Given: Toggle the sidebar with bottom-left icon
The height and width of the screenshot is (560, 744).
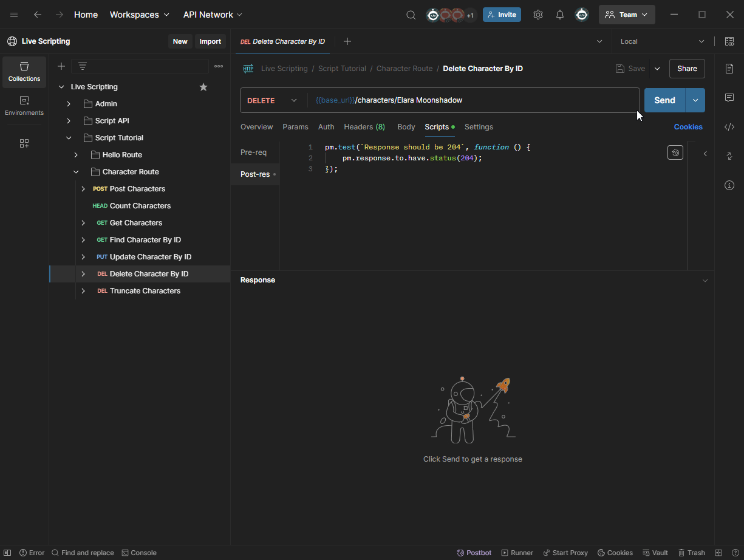Looking at the screenshot, I should click(7, 553).
